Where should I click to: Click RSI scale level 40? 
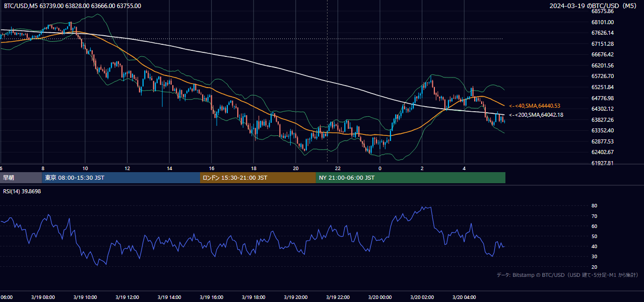(594, 246)
